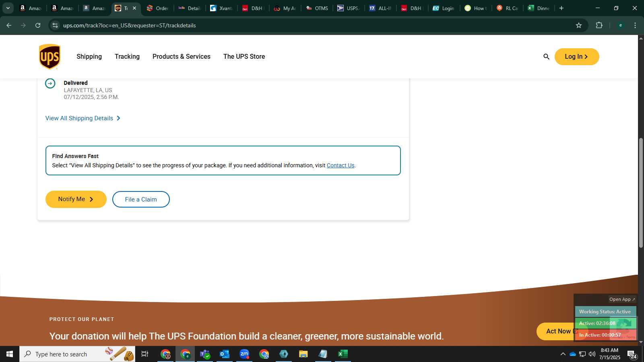This screenshot has width=644, height=362.
Task: Open the tab search dropdown arrow
Action: point(8,8)
